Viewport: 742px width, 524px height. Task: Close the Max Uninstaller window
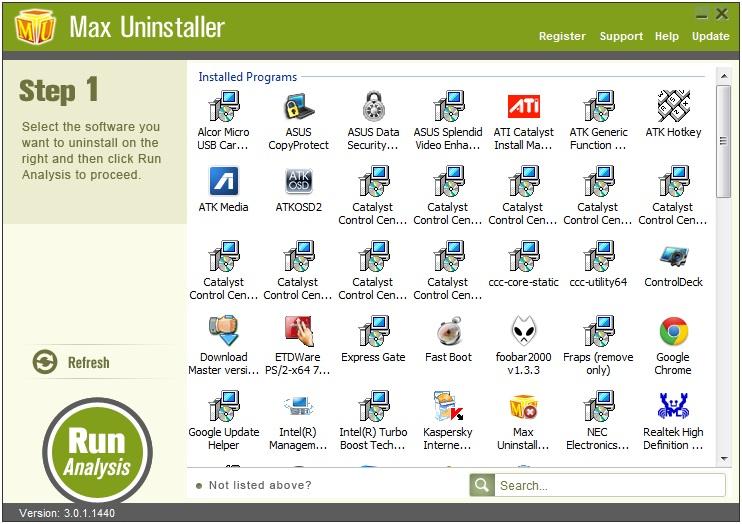coord(722,14)
